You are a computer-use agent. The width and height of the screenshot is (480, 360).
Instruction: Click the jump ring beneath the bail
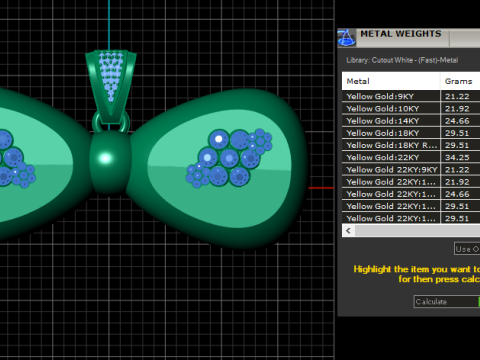[x=111, y=122]
